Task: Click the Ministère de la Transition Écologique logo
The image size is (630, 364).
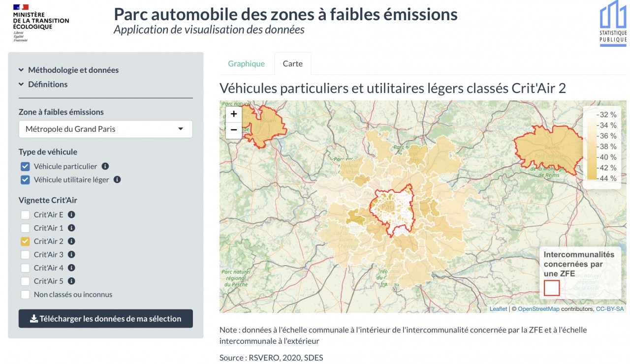Action: 41,23
